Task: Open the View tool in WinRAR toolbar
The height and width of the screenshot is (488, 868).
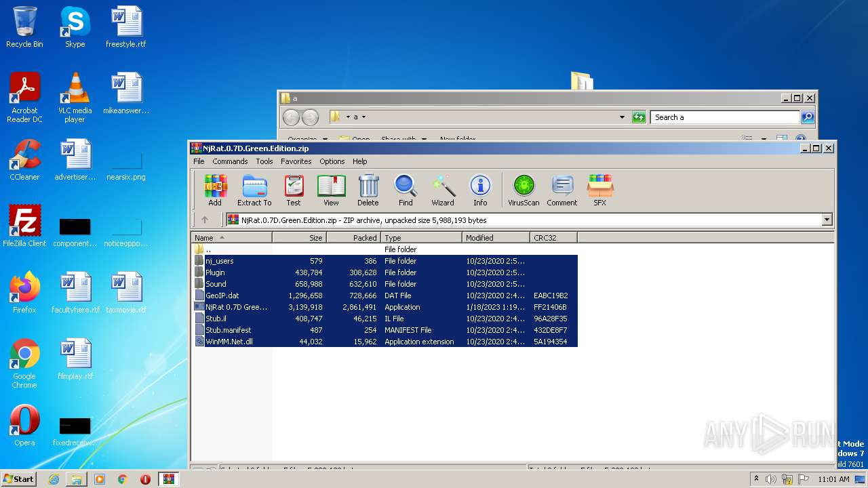Action: pyautogui.click(x=331, y=190)
